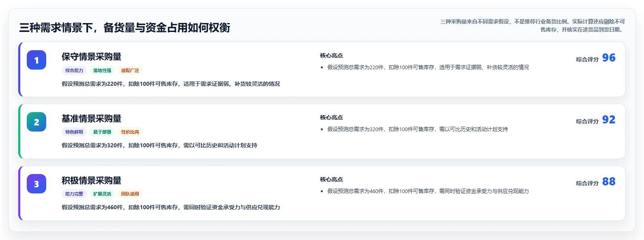Click the 性价比高 tag
This screenshot has height=240, width=644.
point(130,132)
